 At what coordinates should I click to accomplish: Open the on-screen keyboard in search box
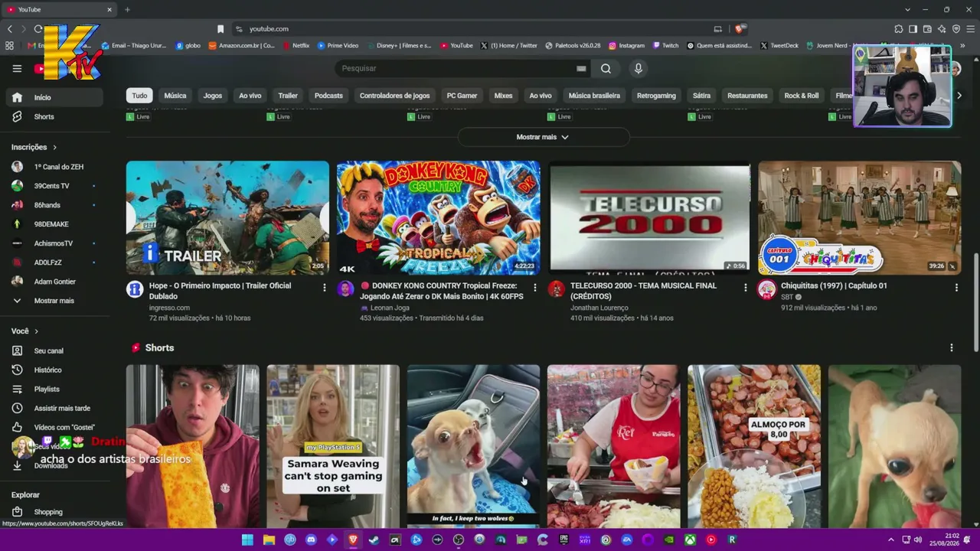tap(581, 68)
